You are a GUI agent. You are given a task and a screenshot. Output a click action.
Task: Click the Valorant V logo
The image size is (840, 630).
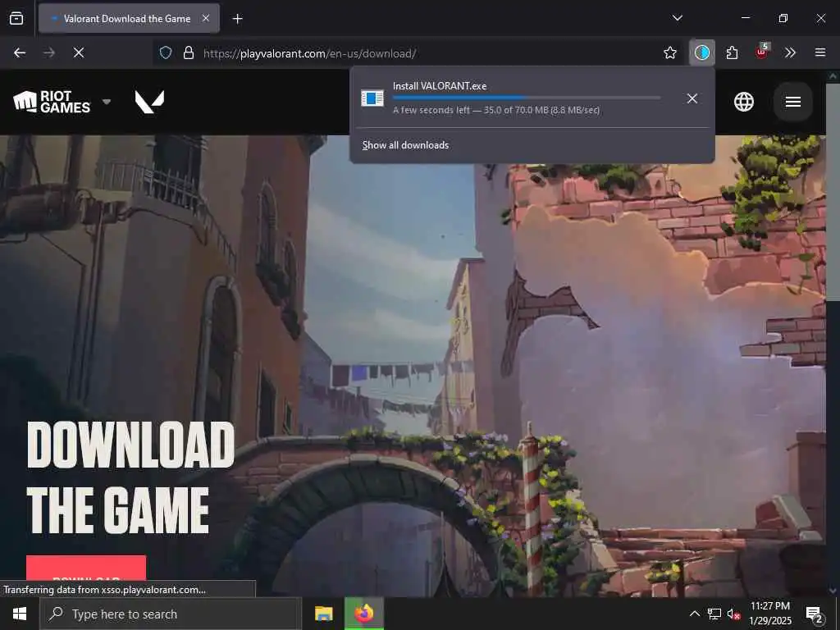(x=149, y=102)
